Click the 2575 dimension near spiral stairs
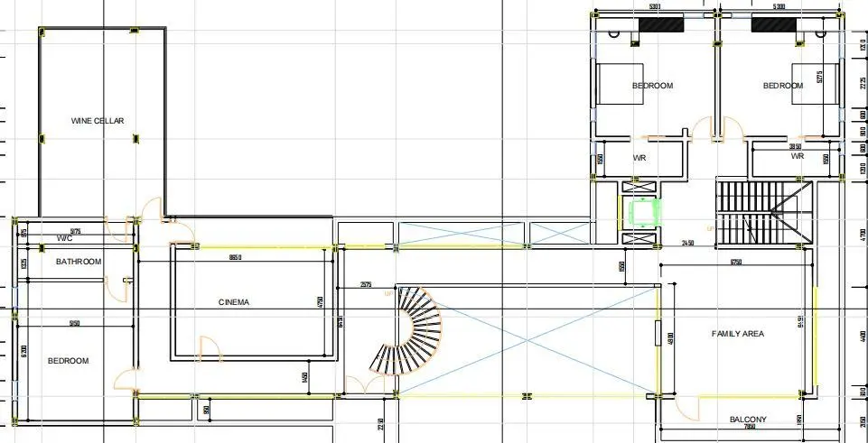The width and height of the screenshot is (868, 443). [366, 285]
